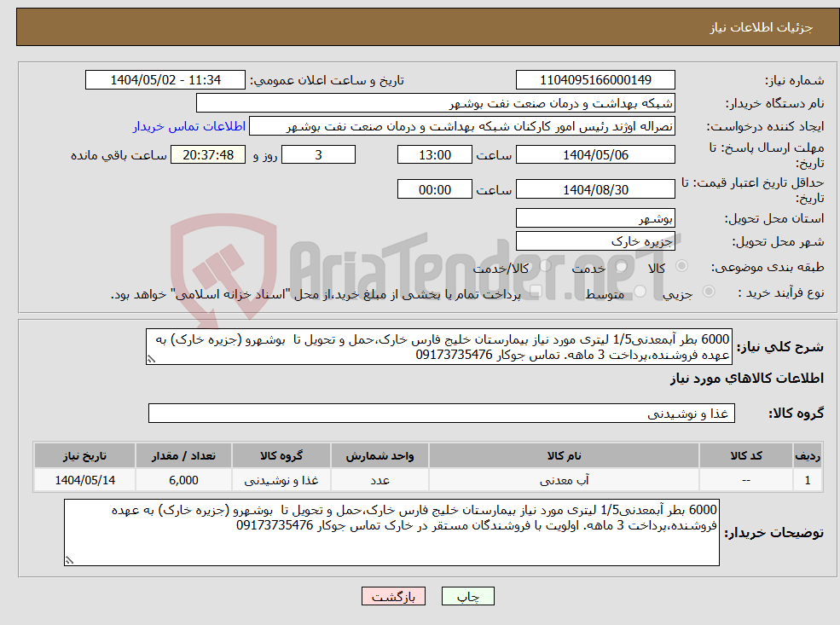Click the delivery province field بوشهر

tap(595, 218)
